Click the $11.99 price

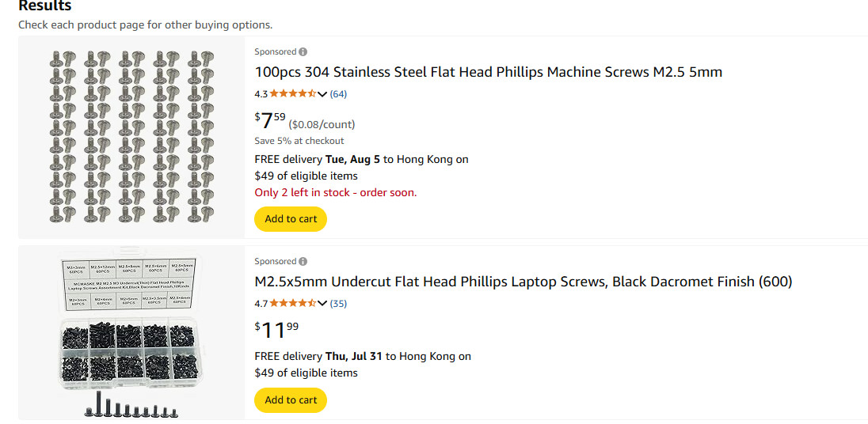click(276, 330)
